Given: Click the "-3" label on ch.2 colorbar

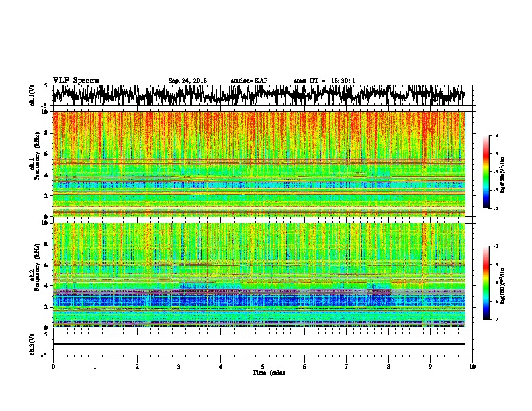Looking at the screenshot, I should pyautogui.click(x=495, y=246).
